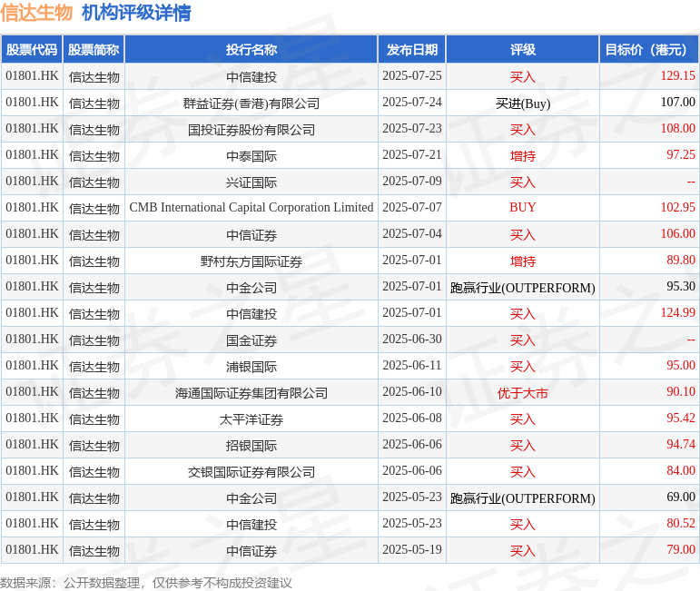Click CMB International Capital Corporation Limited

click(251, 207)
